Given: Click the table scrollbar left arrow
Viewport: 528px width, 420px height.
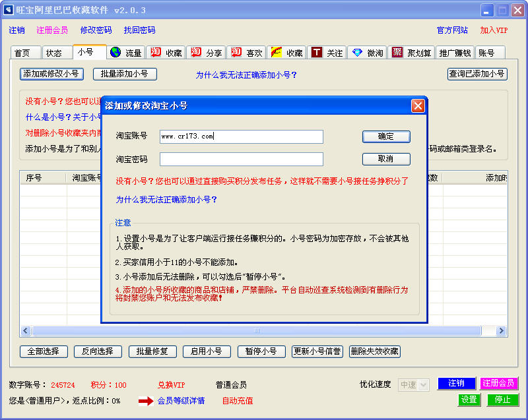Looking at the screenshot, I should (x=26, y=331).
